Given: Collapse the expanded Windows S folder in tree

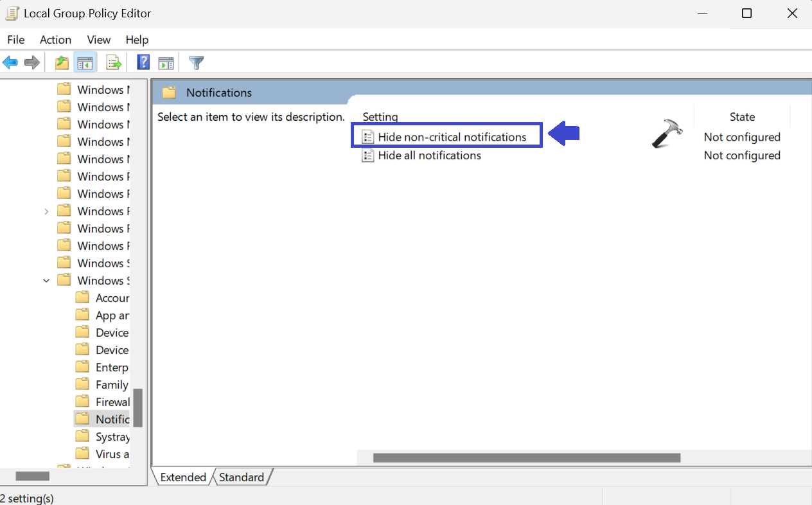Looking at the screenshot, I should [46, 281].
